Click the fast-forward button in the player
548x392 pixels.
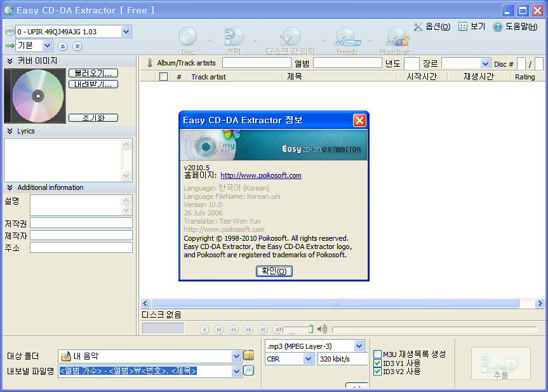pos(248,329)
